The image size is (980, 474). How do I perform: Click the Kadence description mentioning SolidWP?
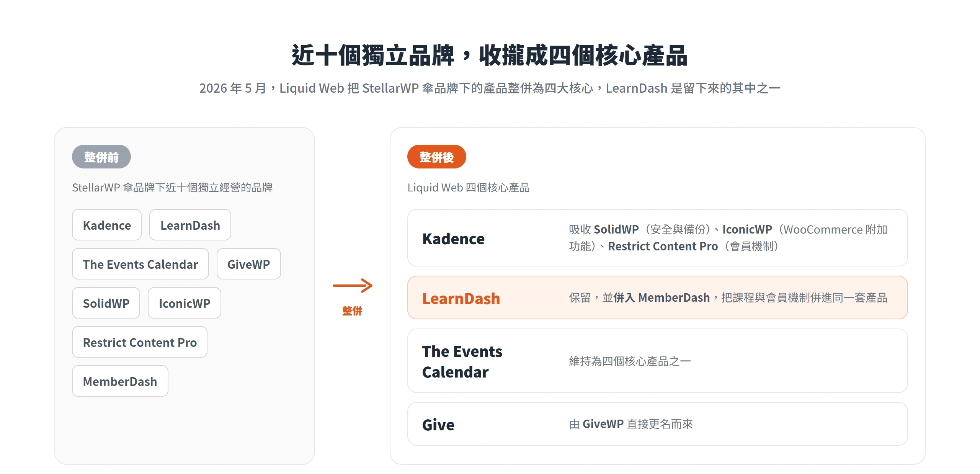[x=728, y=238]
